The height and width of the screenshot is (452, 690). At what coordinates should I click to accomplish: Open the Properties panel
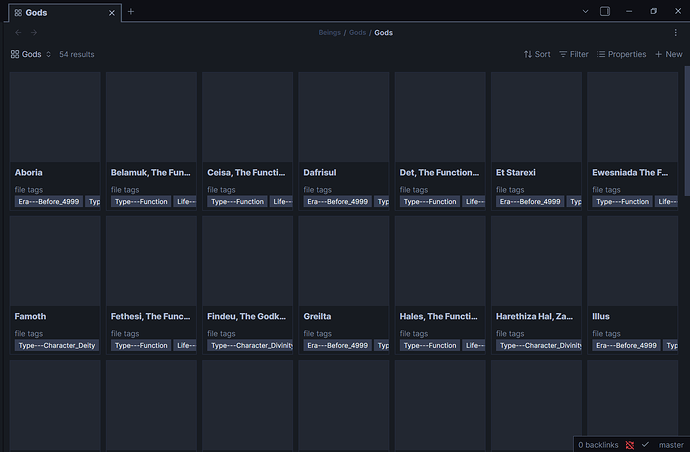pos(621,54)
